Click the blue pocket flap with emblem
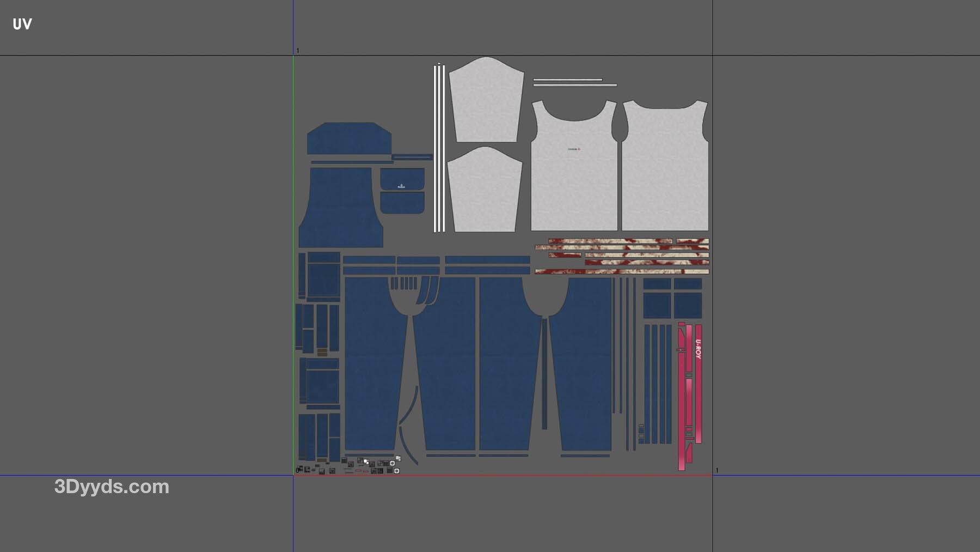 pos(402,179)
